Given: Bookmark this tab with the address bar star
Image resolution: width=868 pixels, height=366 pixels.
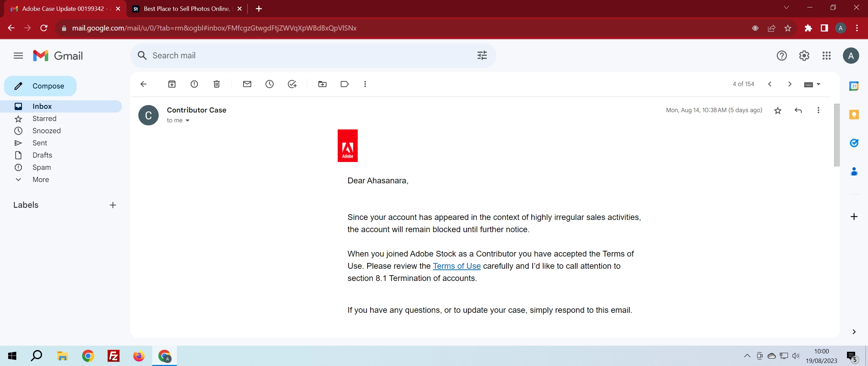Looking at the screenshot, I should 788,28.
